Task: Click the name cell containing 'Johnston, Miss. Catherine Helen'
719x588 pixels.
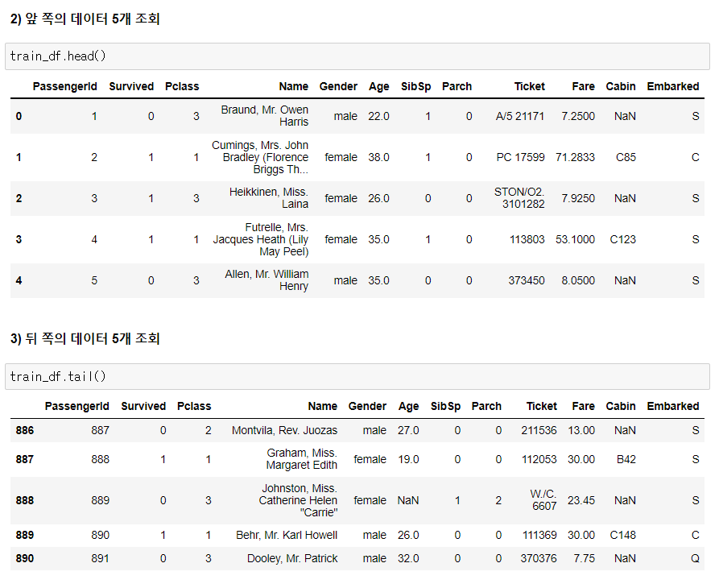Action: (298, 500)
